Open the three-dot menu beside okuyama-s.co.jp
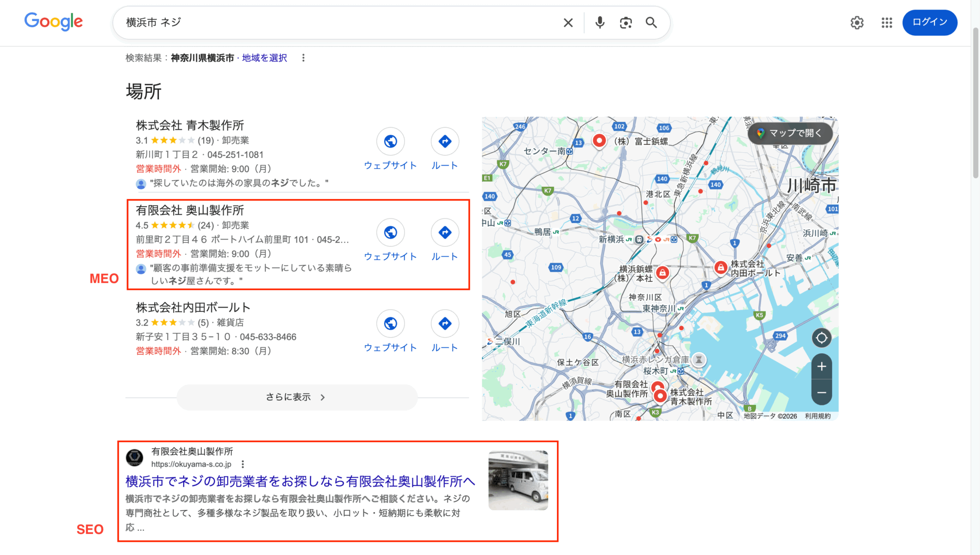980x555 pixels. click(243, 464)
